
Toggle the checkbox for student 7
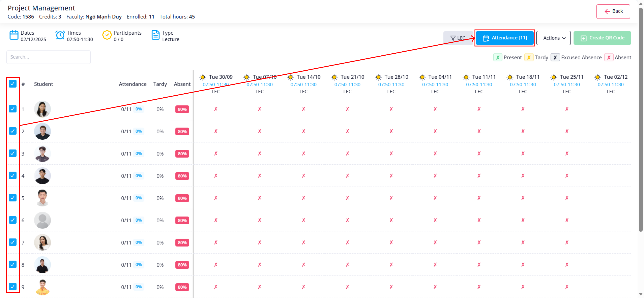point(13,242)
